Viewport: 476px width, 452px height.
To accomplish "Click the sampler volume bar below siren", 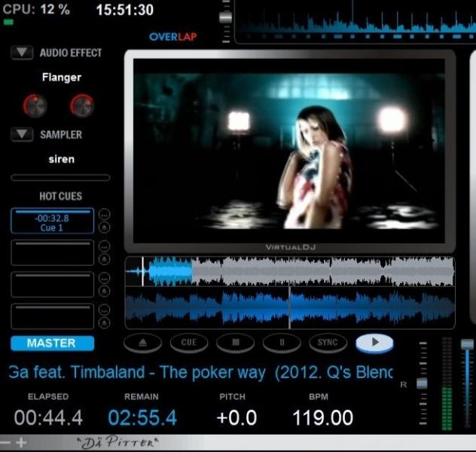I will [x=60, y=178].
